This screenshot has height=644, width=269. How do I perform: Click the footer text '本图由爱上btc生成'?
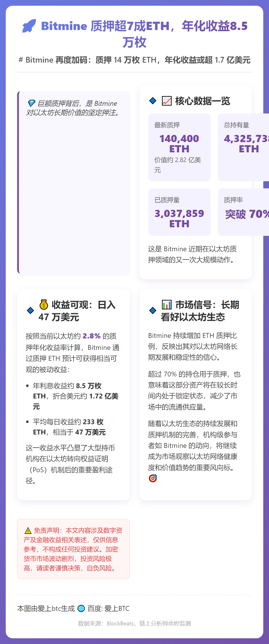tap(46, 608)
